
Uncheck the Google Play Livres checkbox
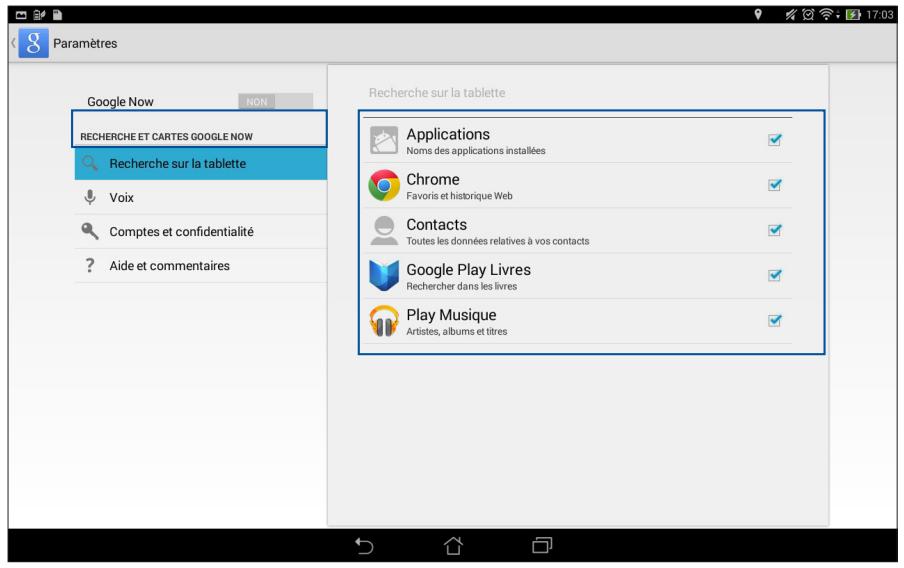click(774, 275)
